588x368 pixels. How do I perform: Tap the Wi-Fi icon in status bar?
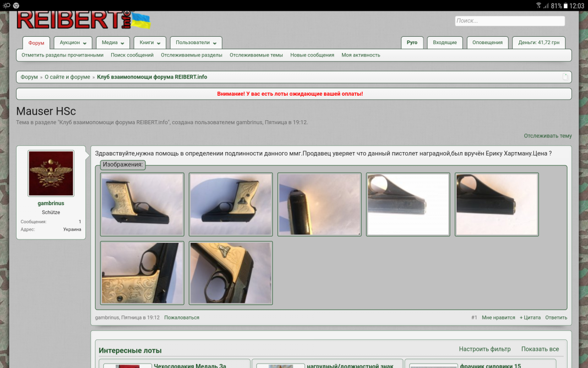coord(539,5)
